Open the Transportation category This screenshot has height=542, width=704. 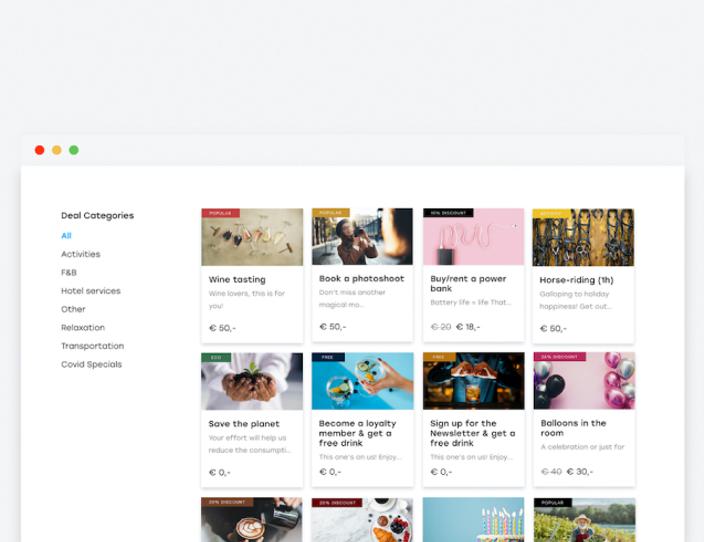click(92, 346)
